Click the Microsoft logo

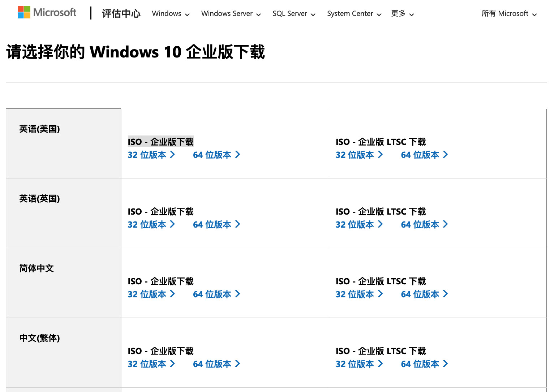click(x=47, y=12)
